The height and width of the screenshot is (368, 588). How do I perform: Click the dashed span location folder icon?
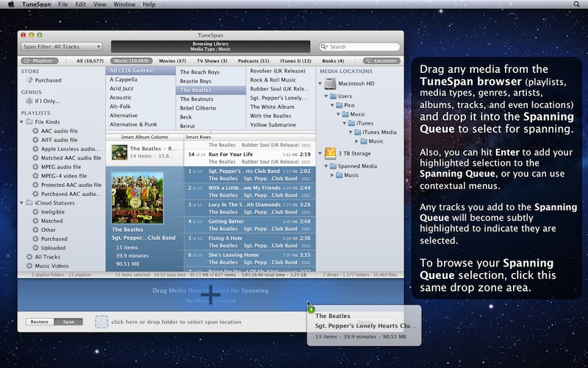(x=101, y=322)
